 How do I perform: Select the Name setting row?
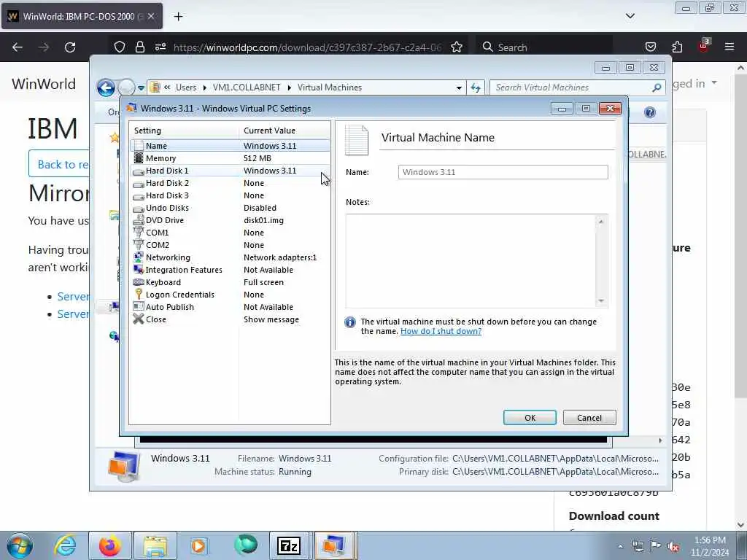pos(230,146)
